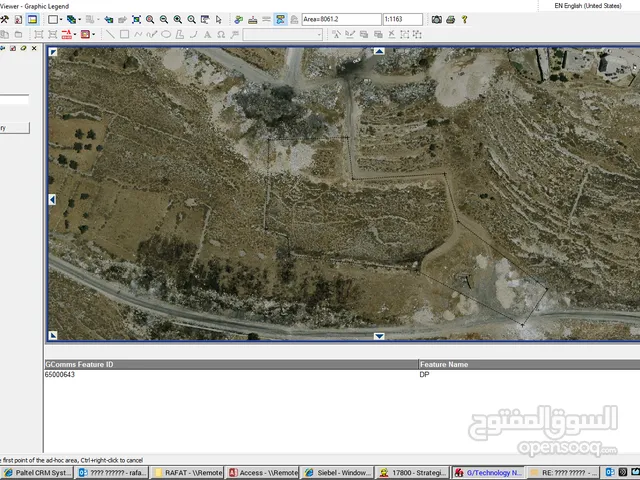
Task: Click the camera snapshot icon
Action: click(x=438, y=19)
